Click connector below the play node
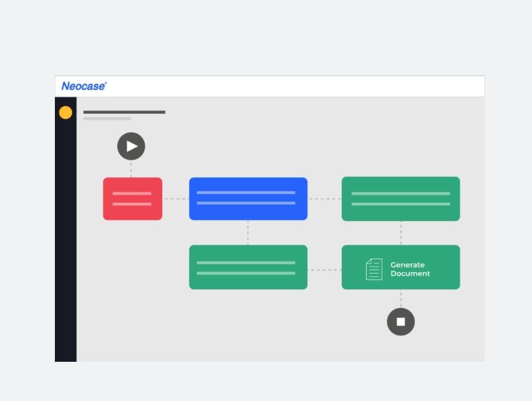The height and width of the screenshot is (401, 532). pyautogui.click(x=131, y=169)
